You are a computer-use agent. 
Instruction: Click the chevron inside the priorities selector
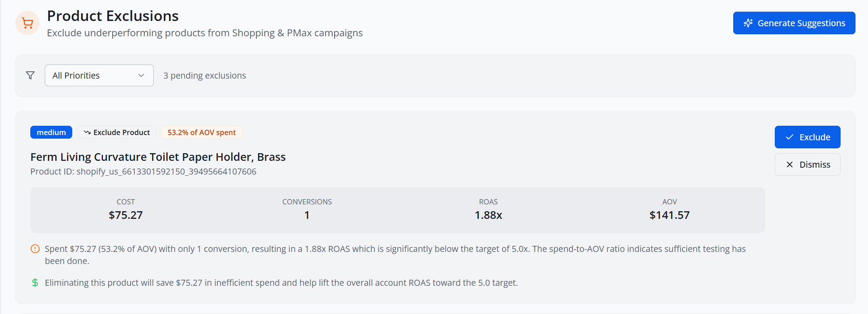(x=141, y=75)
